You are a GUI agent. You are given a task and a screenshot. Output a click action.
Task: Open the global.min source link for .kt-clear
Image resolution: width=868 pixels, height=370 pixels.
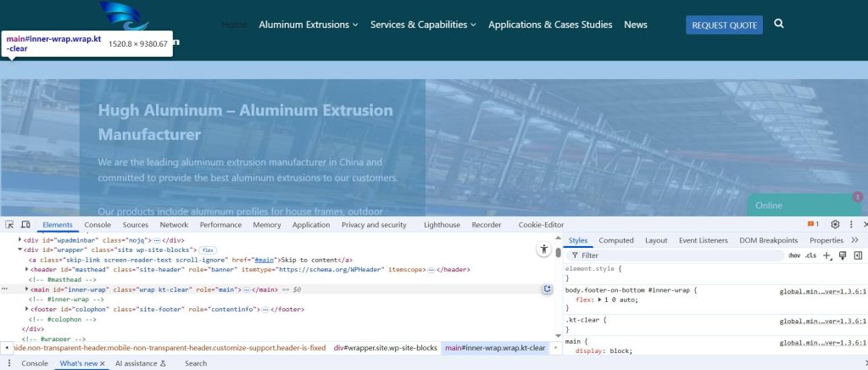pyautogui.click(x=822, y=321)
